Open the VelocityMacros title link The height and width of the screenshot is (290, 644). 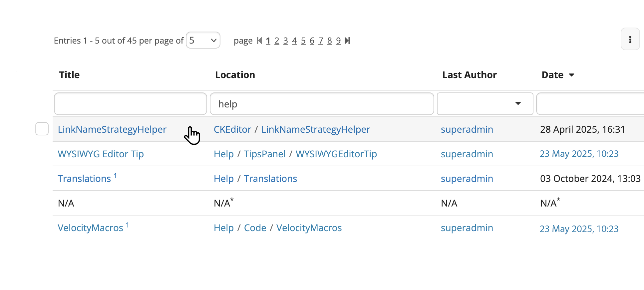point(90,228)
